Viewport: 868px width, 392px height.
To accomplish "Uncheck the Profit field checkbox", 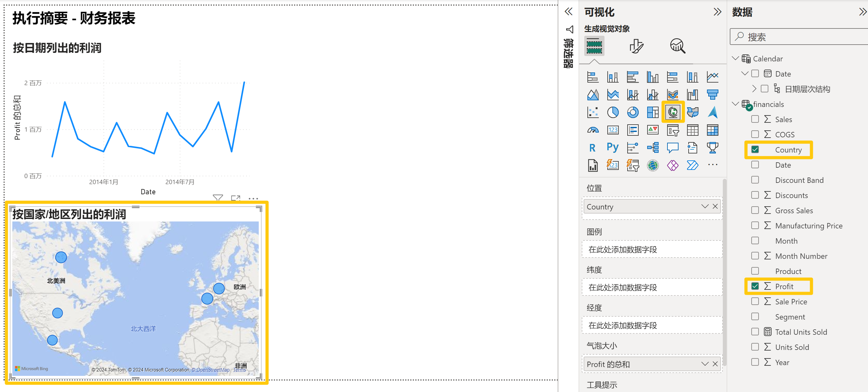I will click(755, 286).
